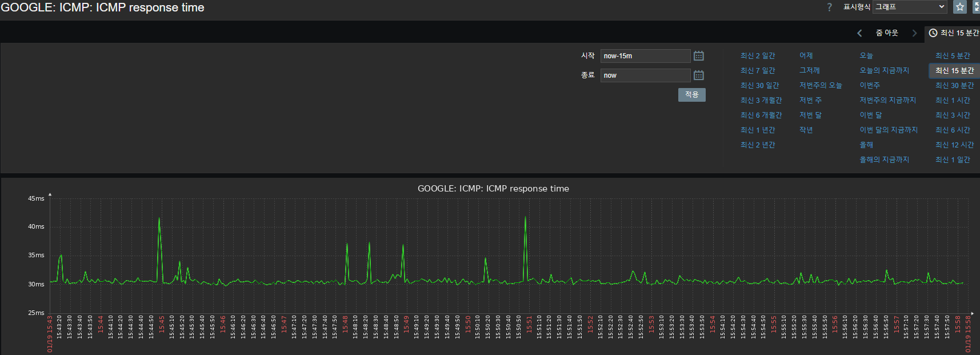Select 최신 6 개월간 range
The image size is (980, 355).
[761, 115]
